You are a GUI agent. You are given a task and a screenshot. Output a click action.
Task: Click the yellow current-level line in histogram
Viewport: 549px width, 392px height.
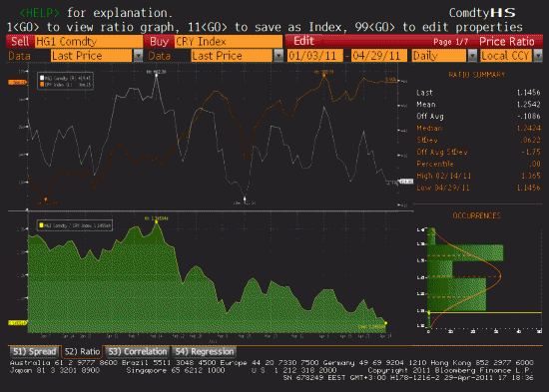pos(485,312)
